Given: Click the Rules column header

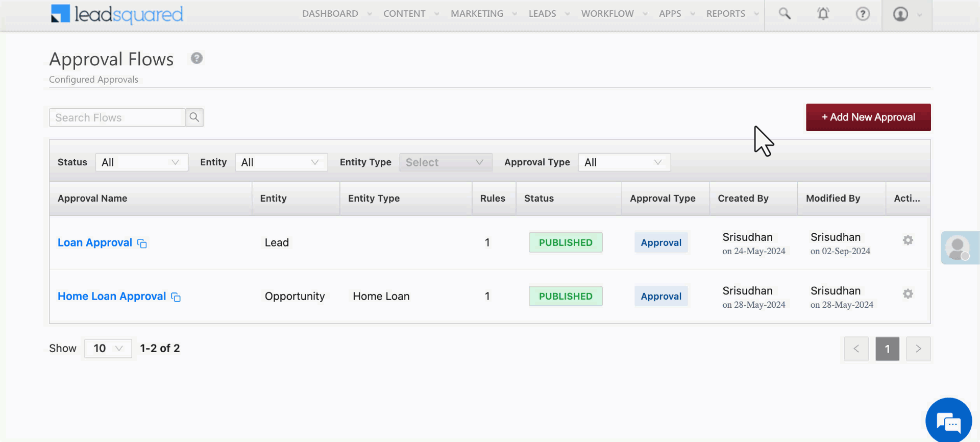Looking at the screenshot, I should (x=494, y=199).
